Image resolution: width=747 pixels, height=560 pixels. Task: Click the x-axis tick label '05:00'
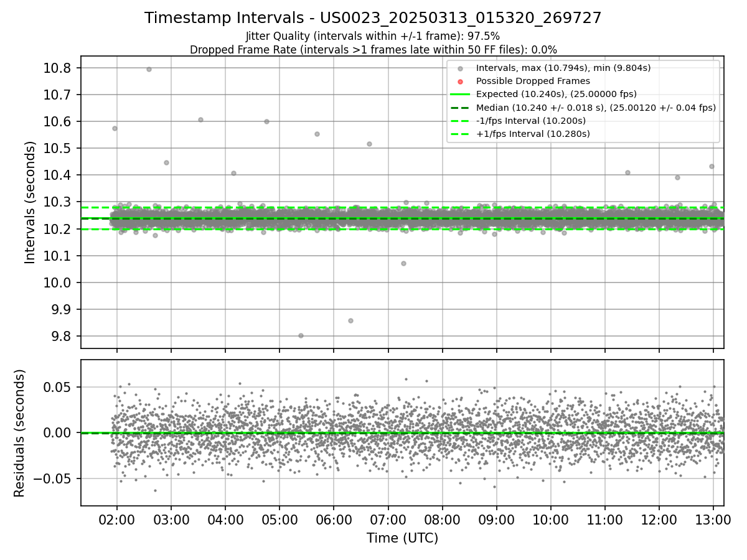pos(280,519)
